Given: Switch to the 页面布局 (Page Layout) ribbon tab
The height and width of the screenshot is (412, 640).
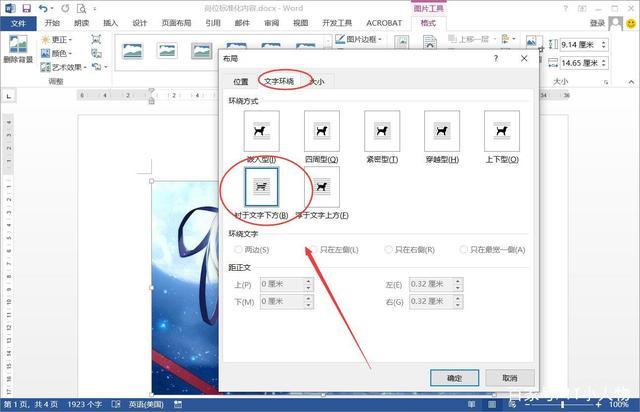Looking at the screenshot, I should coord(176,23).
